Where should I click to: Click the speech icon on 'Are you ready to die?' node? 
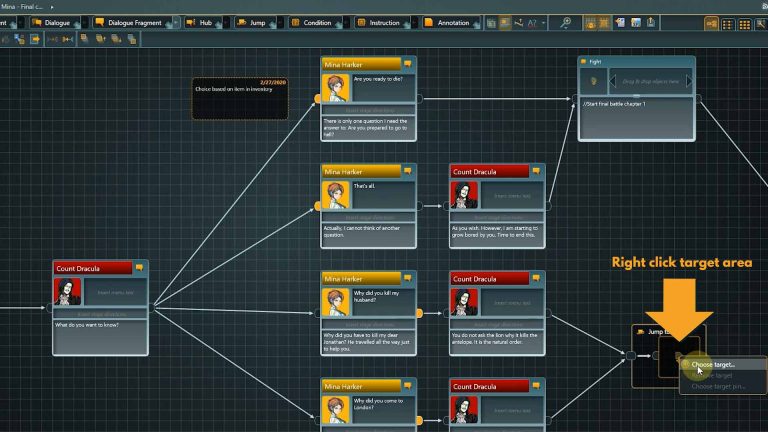pos(408,64)
